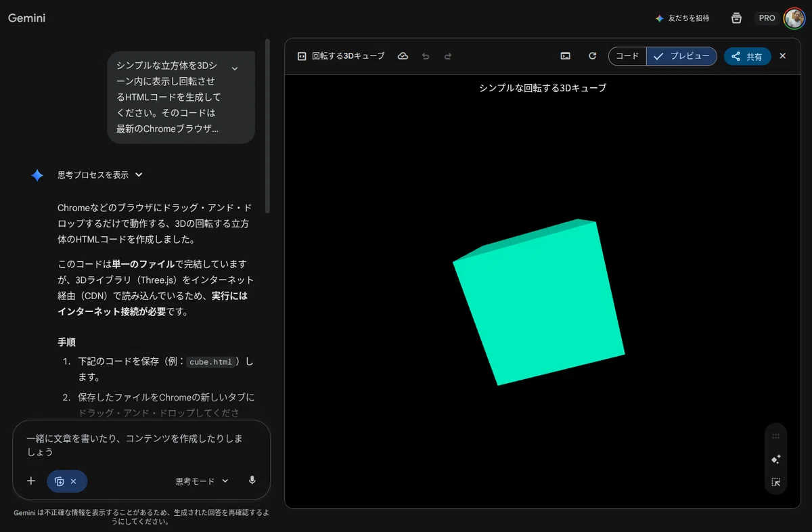This screenshot has height=532, width=812.
Task: Click the 回転する3Dキューブ title
Action: pos(348,56)
